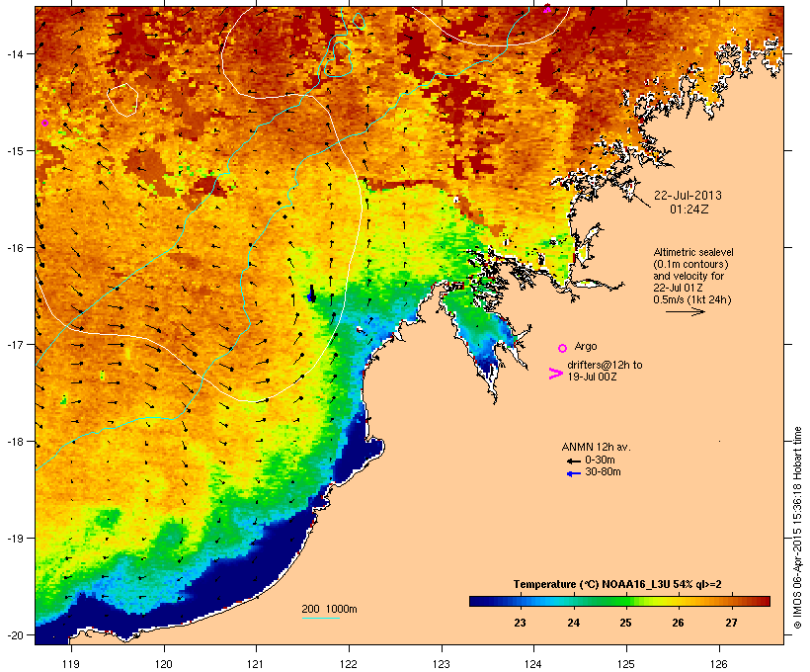Image resolution: width=810 pixels, height=672 pixels.
Task: Click the dark blue end of temperature colorbar
Action: pyautogui.click(x=478, y=601)
